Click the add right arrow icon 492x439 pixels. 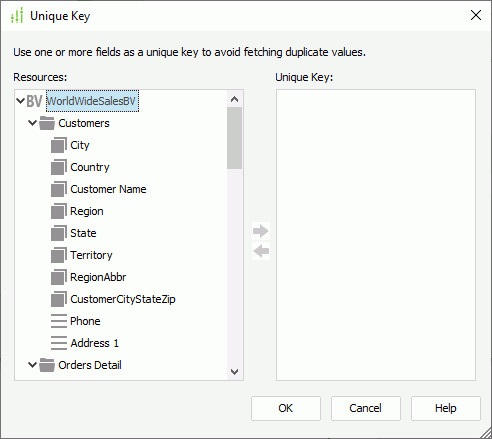[261, 231]
